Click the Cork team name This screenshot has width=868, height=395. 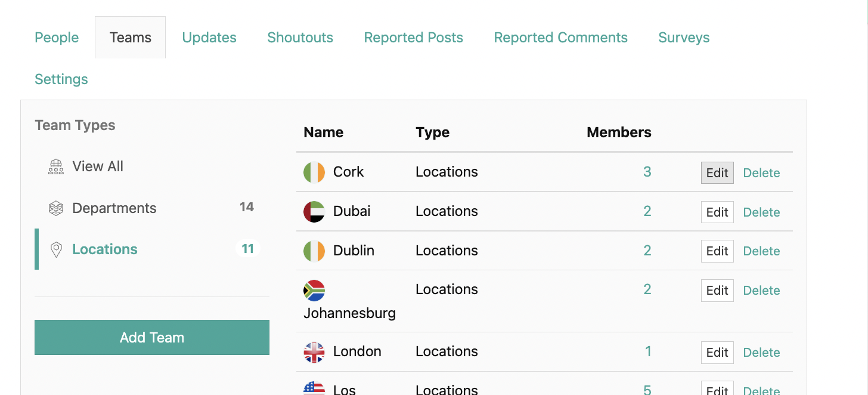[x=348, y=172]
